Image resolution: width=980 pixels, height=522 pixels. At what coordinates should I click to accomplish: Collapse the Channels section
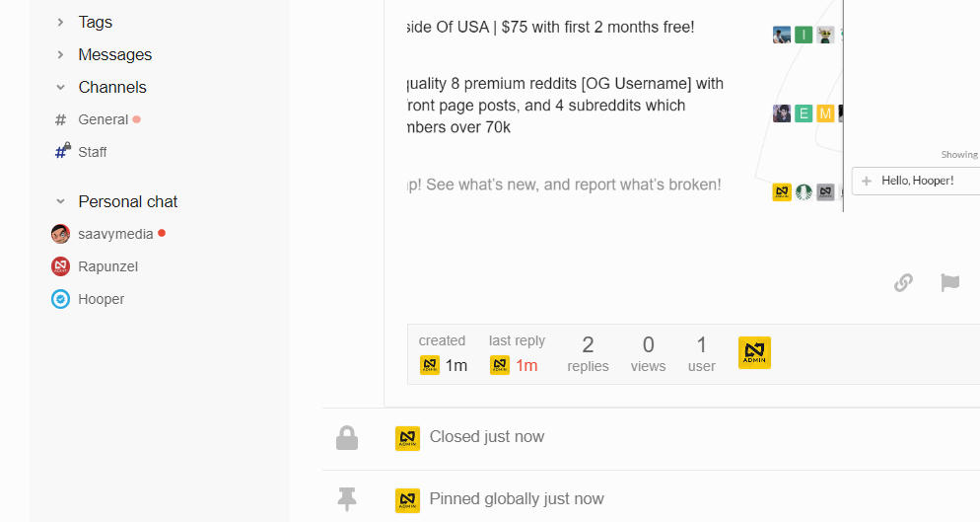60,87
